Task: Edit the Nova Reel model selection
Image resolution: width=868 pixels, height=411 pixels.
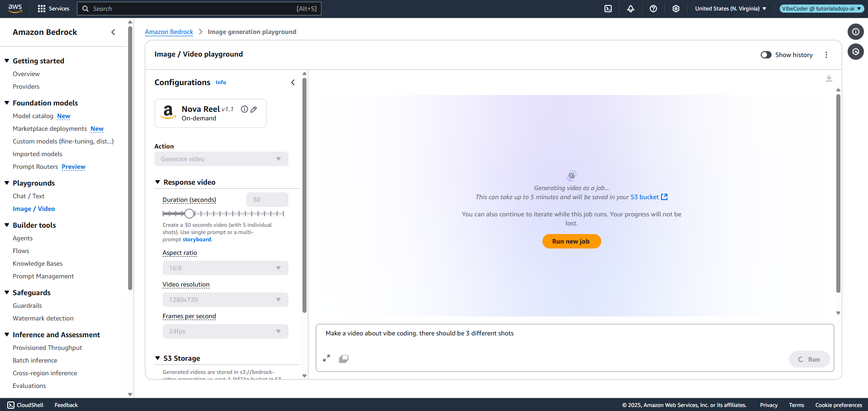Action: (x=254, y=109)
